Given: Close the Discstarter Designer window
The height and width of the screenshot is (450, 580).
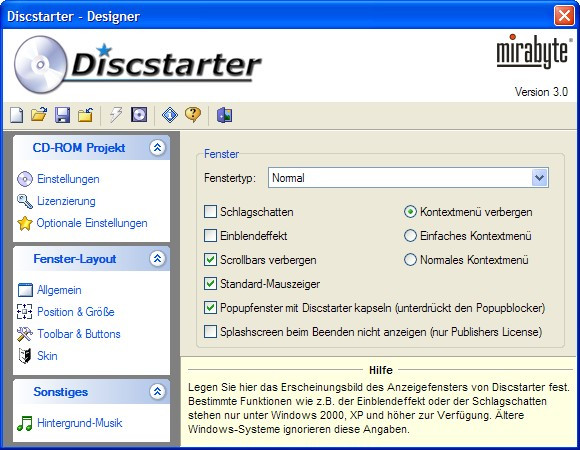Looking at the screenshot, I should [x=564, y=16].
